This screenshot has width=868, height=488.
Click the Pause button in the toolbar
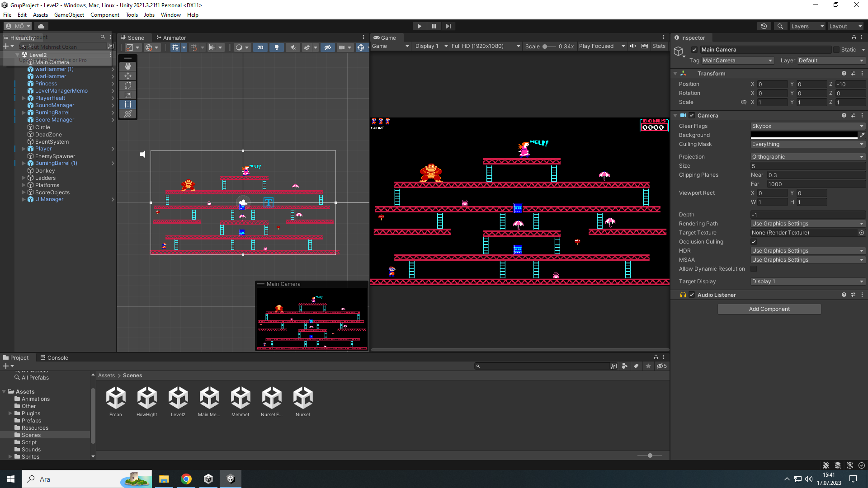(x=434, y=26)
